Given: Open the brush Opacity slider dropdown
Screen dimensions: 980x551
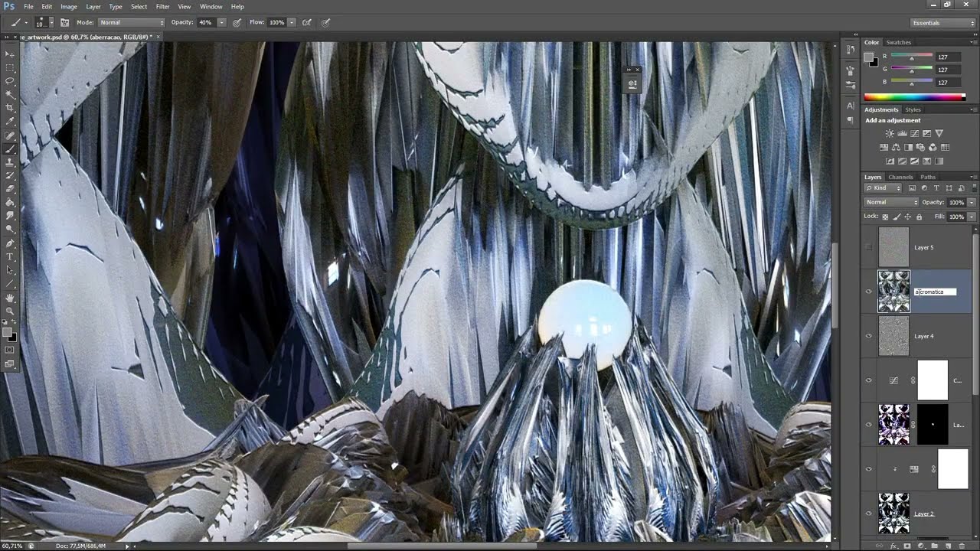Looking at the screenshot, I should [x=222, y=22].
